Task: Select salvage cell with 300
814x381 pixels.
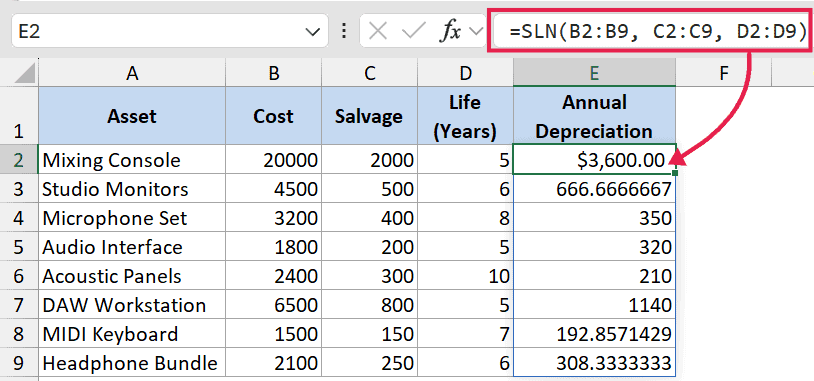Action: [x=369, y=275]
